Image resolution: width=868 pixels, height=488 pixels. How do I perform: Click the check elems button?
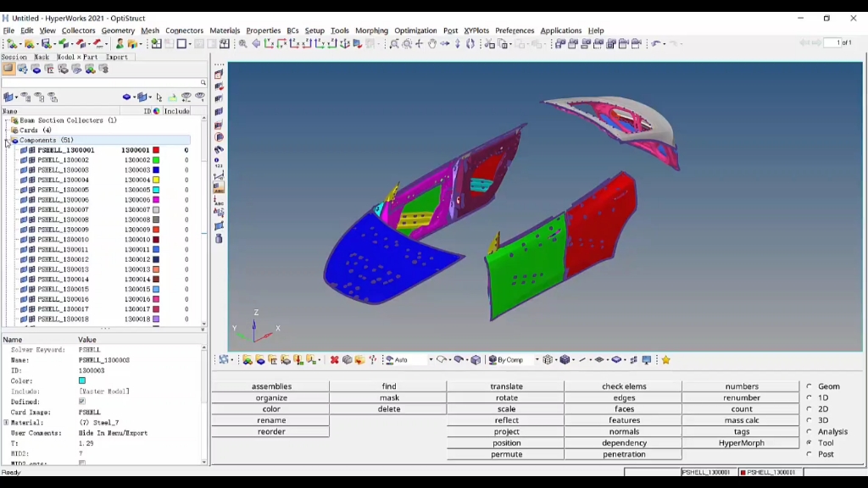pos(624,386)
